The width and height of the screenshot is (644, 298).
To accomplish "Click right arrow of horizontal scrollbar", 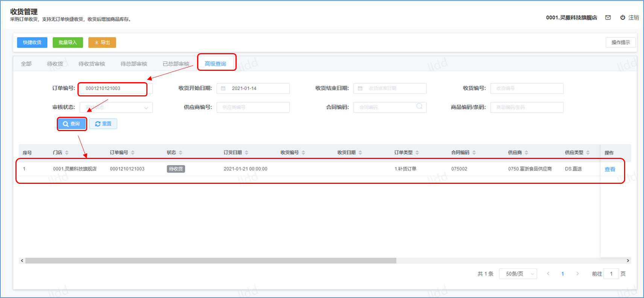I will [x=628, y=261].
